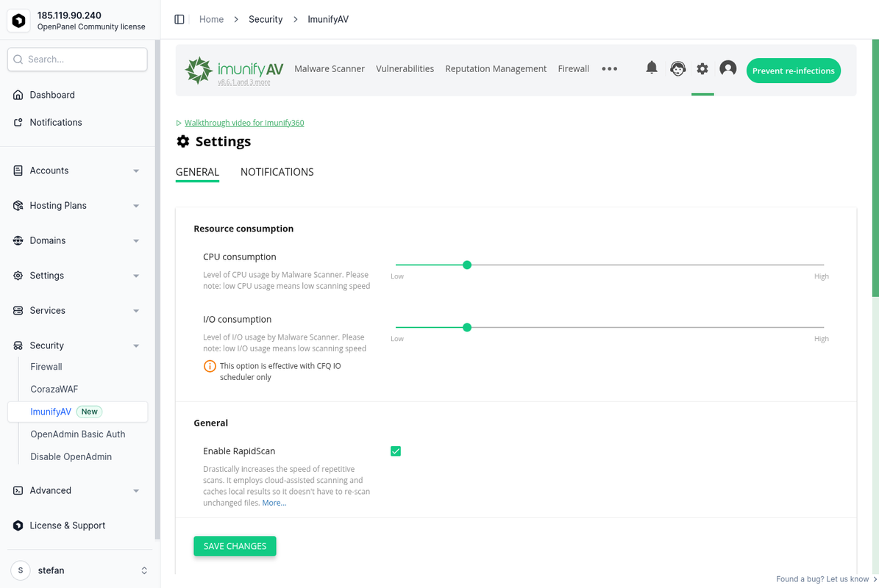The image size is (879, 588).
Task: Click the CPU consumption slider handle
Action: 467,265
